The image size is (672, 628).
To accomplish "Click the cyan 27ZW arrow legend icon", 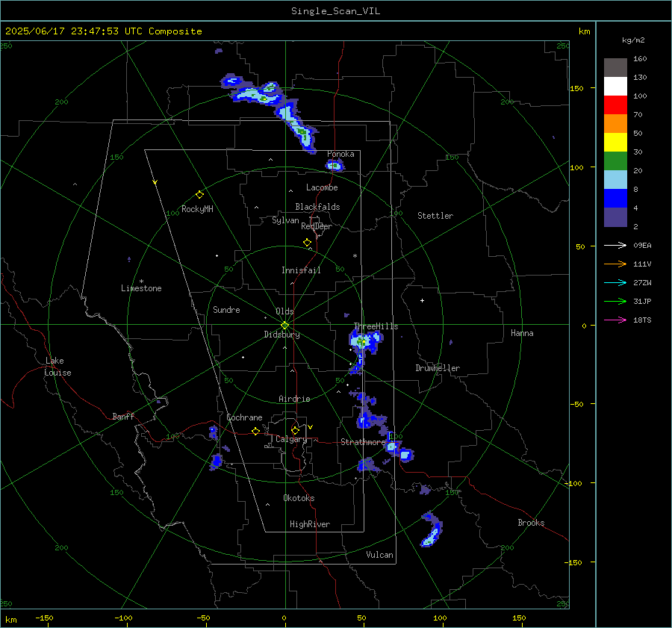I will [615, 282].
